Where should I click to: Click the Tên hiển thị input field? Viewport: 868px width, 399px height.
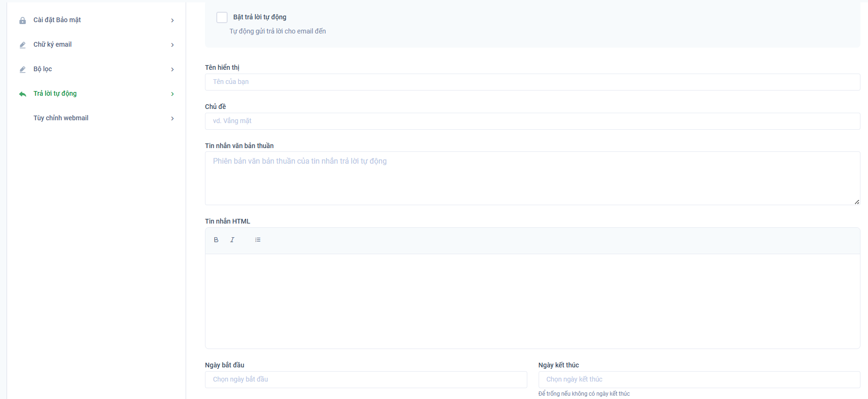pyautogui.click(x=532, y=82)
